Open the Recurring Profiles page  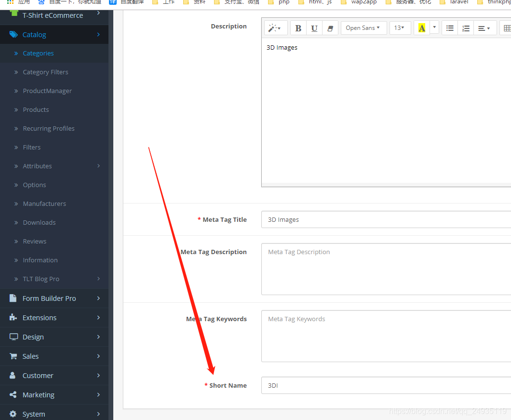[48, 128]
